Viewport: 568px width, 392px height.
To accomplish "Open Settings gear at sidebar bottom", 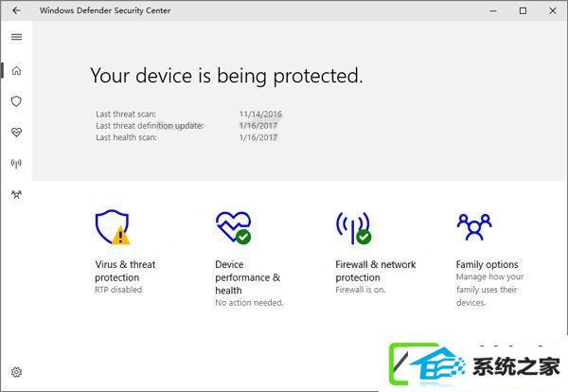I will [16, 372].
